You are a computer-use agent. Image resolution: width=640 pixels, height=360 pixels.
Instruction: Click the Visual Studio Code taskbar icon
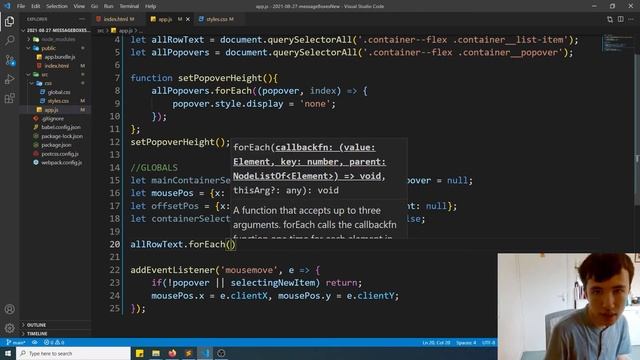pyautogui.click(x=205, y=353)
